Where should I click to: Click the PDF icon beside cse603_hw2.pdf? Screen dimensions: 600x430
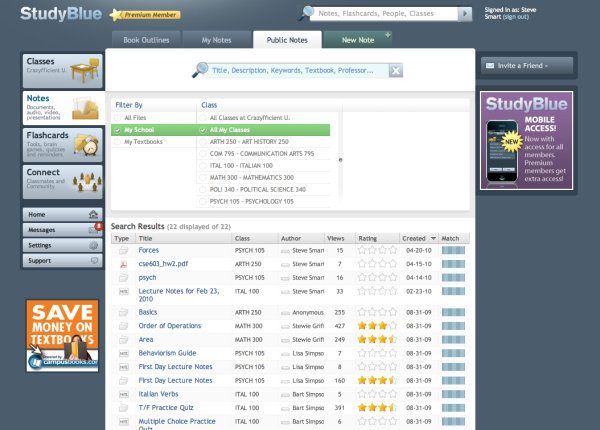click(124, 264)
